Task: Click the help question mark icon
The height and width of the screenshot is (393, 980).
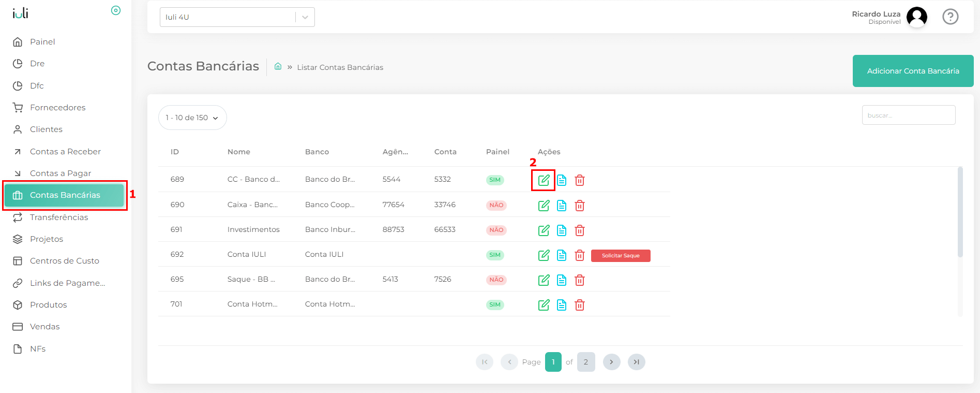Action: tap(950, 17)
